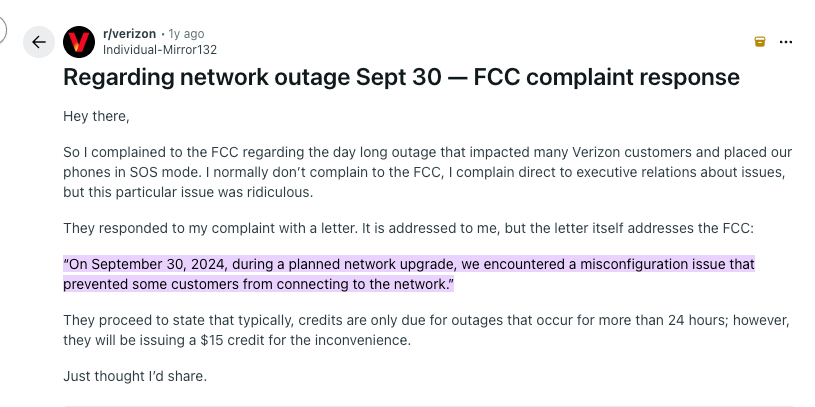Viewport: 815px width, 407px height.
Task: Go back using the left arrow button
Action: [39, 42]
